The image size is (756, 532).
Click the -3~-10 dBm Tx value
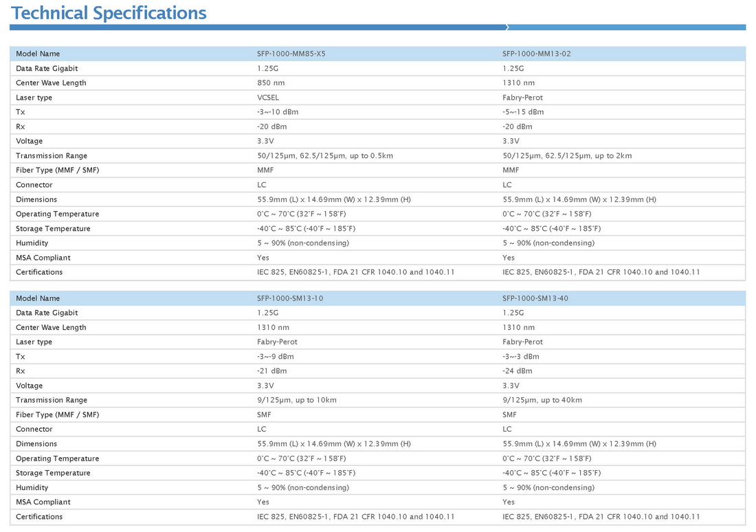(x=278, y=112)
